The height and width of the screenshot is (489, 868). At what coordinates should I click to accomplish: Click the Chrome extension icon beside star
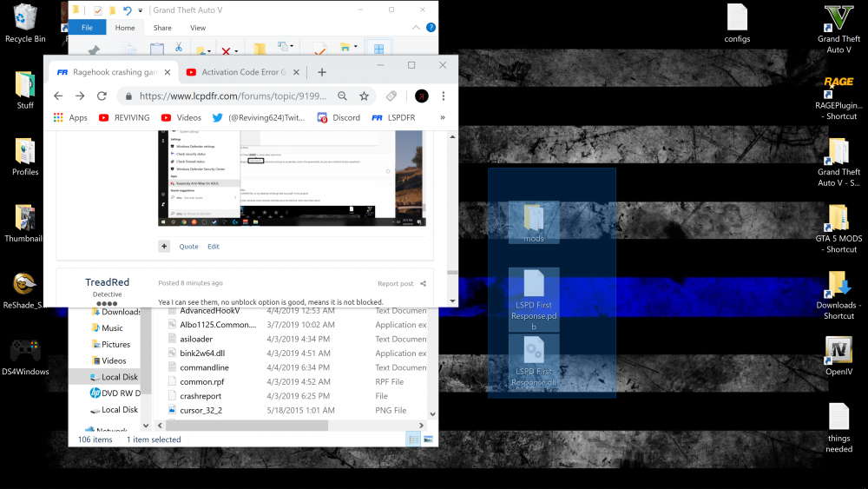pyautogui.click(x=391, y=96)
